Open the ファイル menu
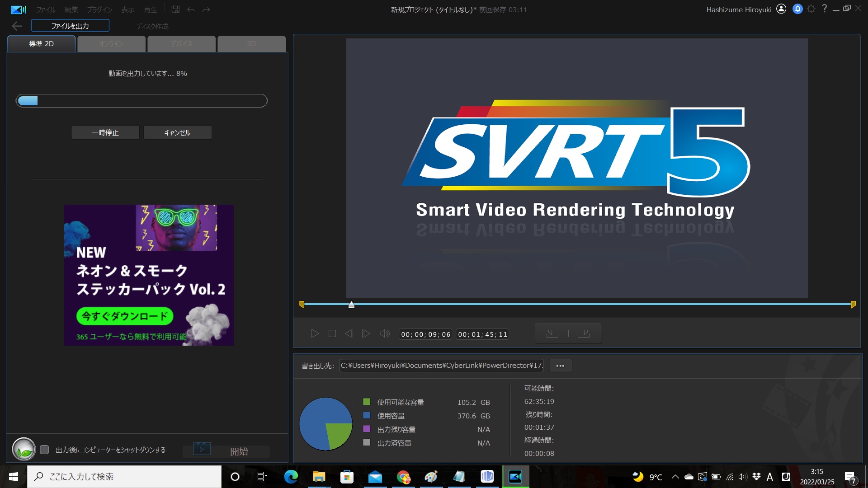Image resolution: width=868 pixels, height=488 pixels. click(46, 9)
